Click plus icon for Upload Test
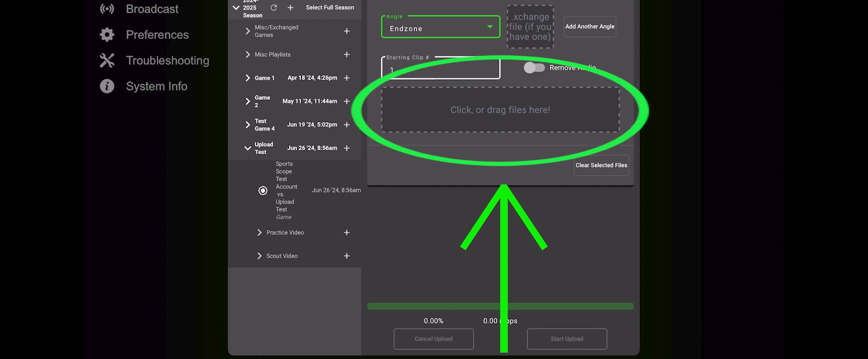868x359 pixels. [347, 148]
